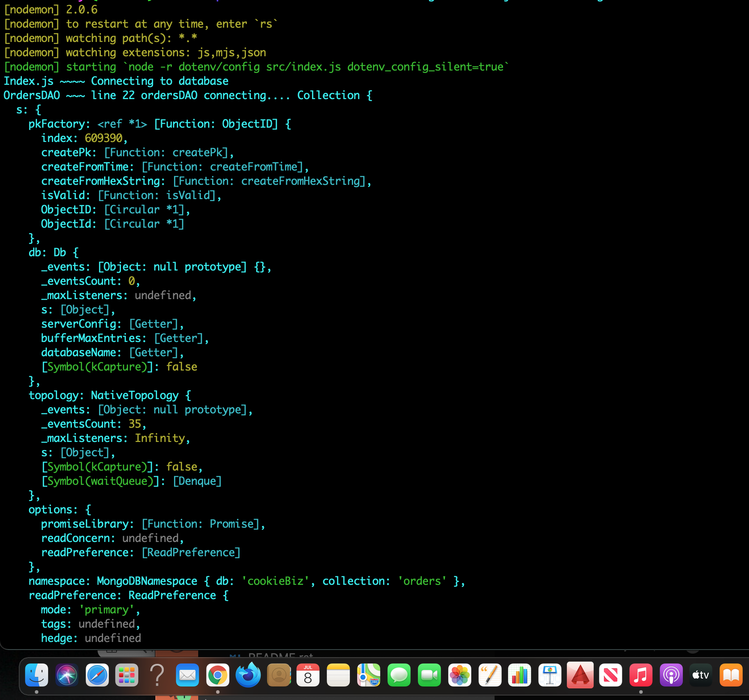Open Launchpad app grid
Screen dimensions: 749x700
click(127, 675)
